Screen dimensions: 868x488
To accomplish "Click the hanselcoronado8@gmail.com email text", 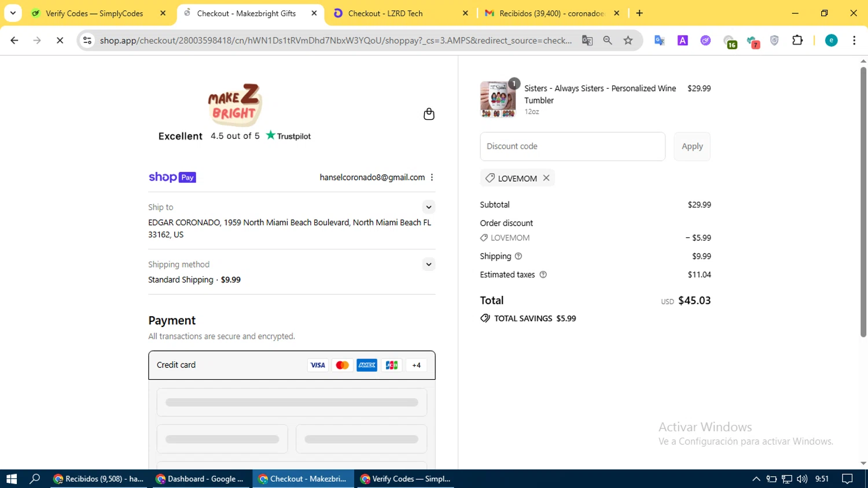I will point(372,178).
